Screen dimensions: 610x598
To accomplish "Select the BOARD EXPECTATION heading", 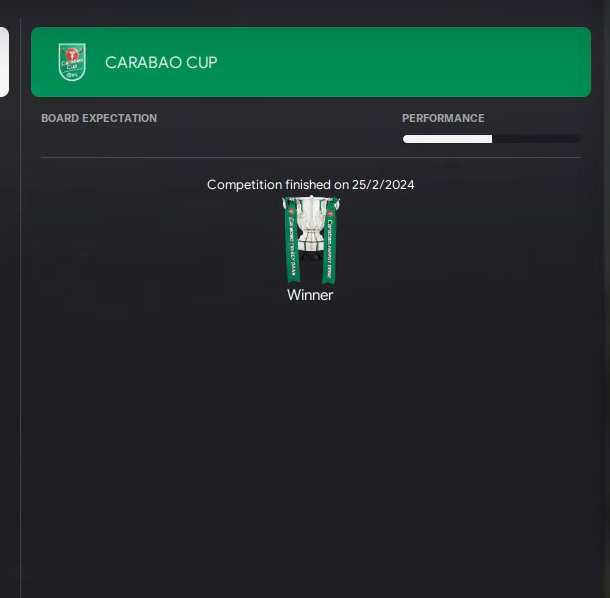I will click(x=99, y=118).
